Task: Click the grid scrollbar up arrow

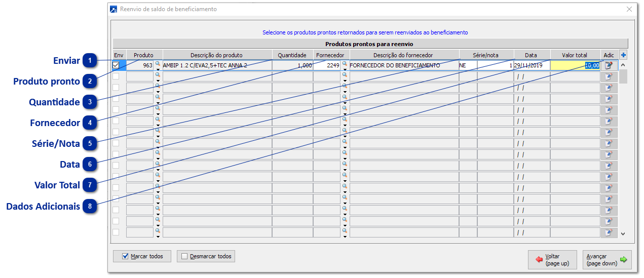Action: pos(623,65)
